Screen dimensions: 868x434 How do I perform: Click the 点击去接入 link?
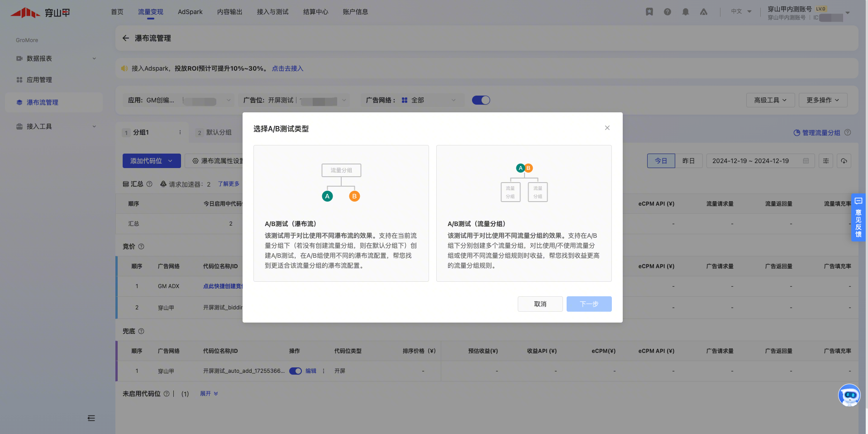click(x=287, y=68)
